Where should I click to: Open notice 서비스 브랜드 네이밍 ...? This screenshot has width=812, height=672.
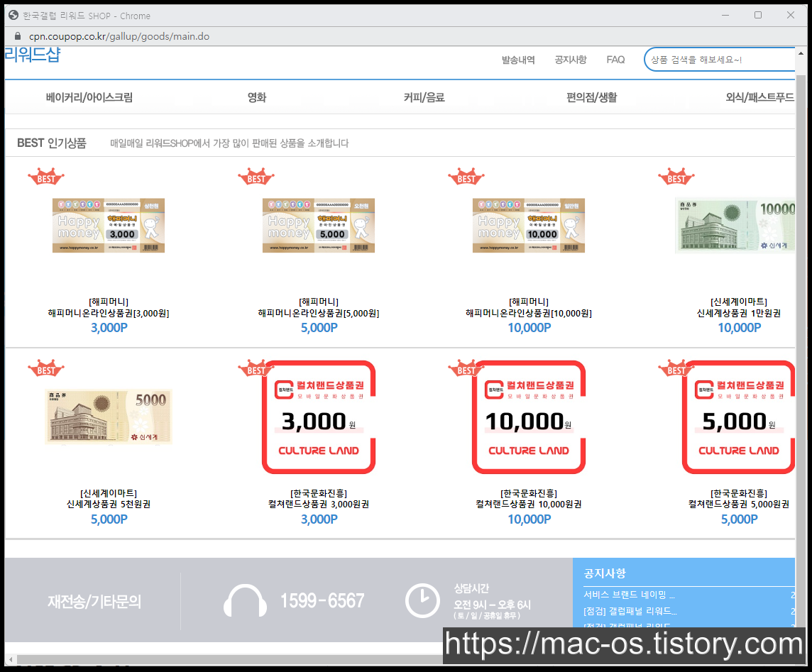tap(629, 595)
